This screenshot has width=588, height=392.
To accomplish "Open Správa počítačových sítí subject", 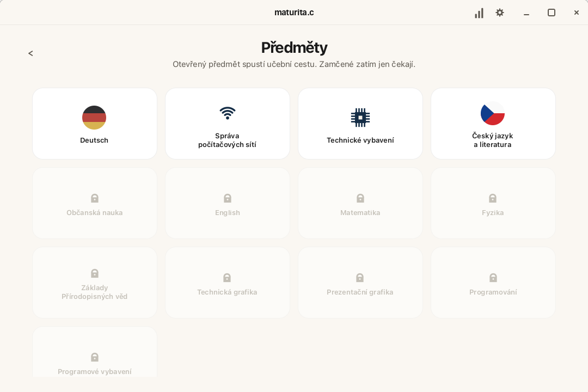I will (227, 124).
